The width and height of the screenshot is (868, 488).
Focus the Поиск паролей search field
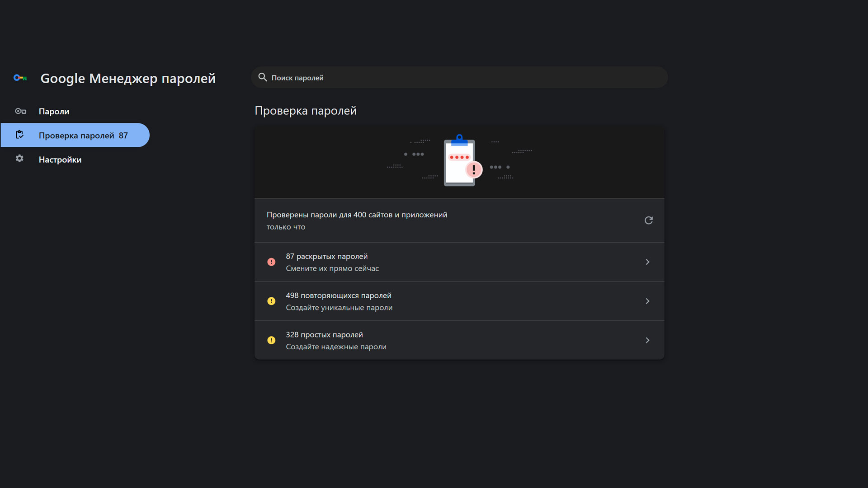click(459, 77)
